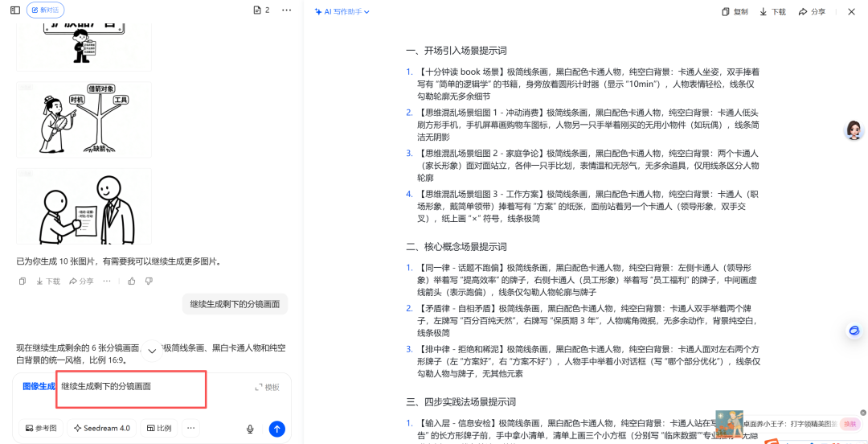Open the 模板 template picker
This screenshot has width=868, height=444.
point(267,388)
